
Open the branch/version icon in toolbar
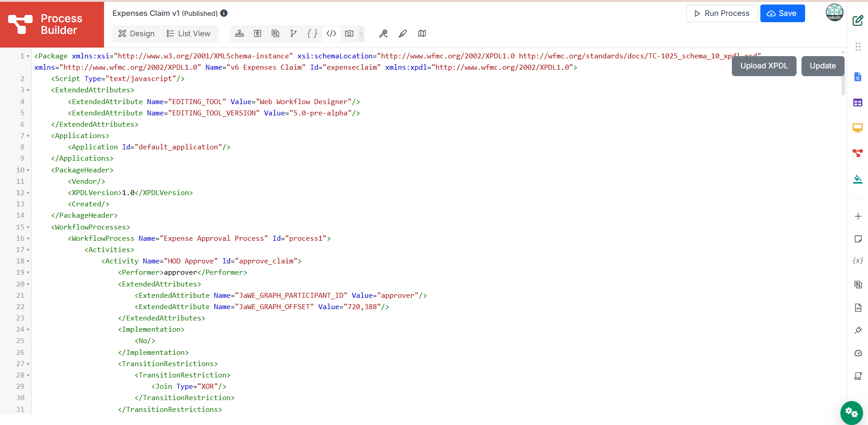click(x=294, y=33)
